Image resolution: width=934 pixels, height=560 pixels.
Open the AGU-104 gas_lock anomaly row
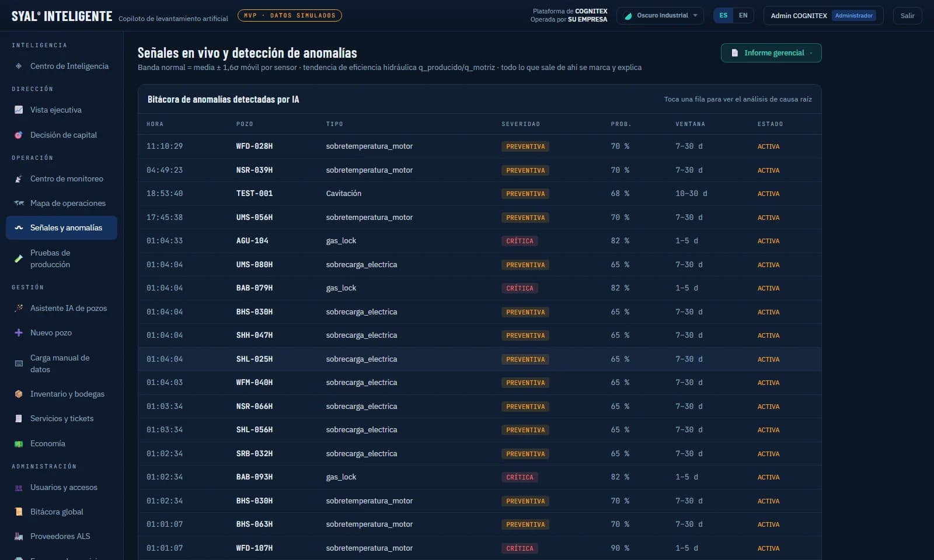pyautogui.click(x=479, y=240)
